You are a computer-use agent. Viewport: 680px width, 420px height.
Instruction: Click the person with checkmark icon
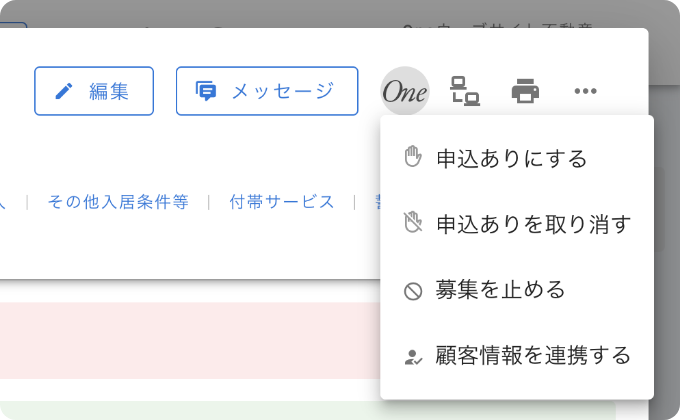413,357
